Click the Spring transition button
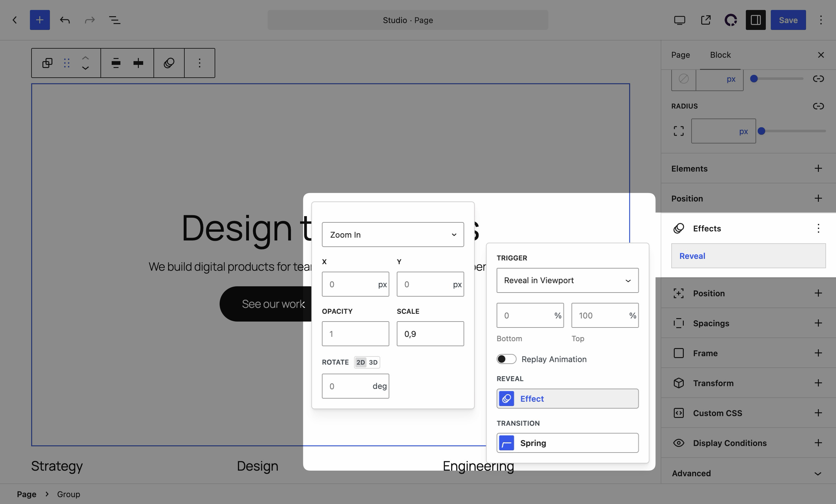 click(x=568, y=443)
